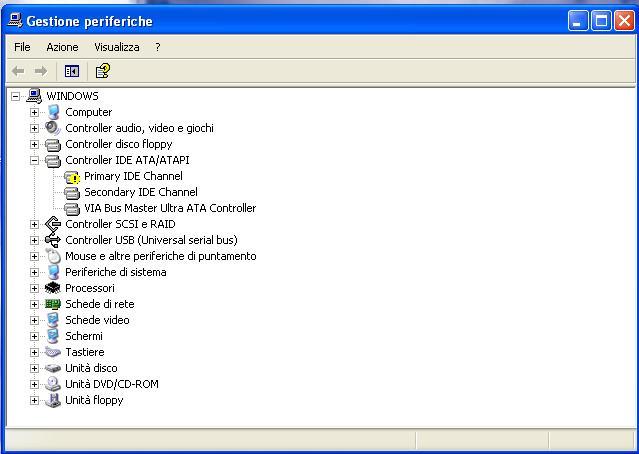This screenshot has width=639, height=454.
Task: Click the Back arrow toolbar icon
Action: tap(18, 71)
